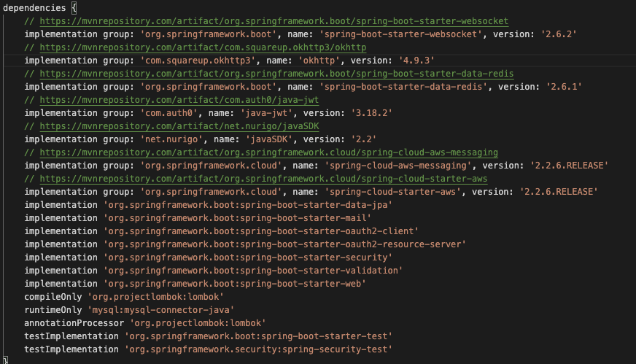Click the spring-boot-starter-web dependency string
636x364 pixels.
[235, 284]
